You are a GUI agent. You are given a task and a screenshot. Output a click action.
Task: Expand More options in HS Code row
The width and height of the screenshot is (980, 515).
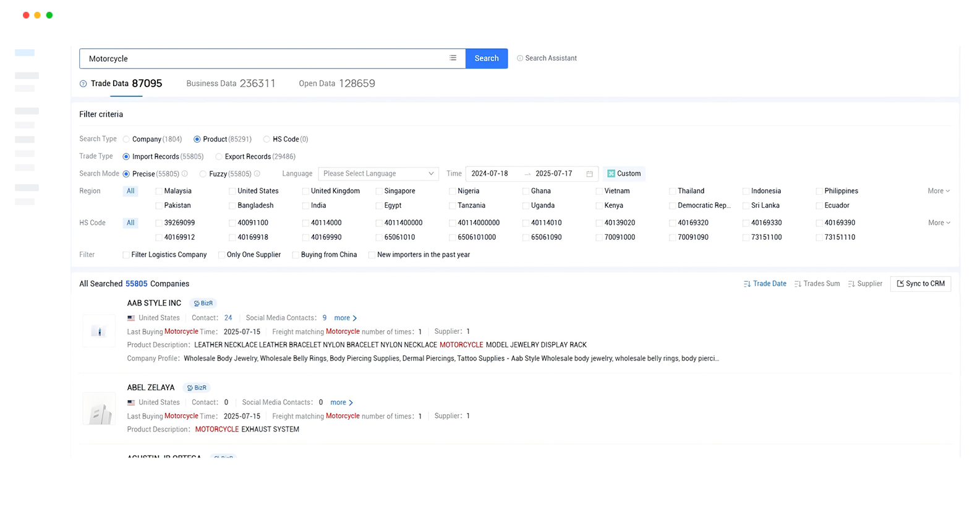(938, 223)
